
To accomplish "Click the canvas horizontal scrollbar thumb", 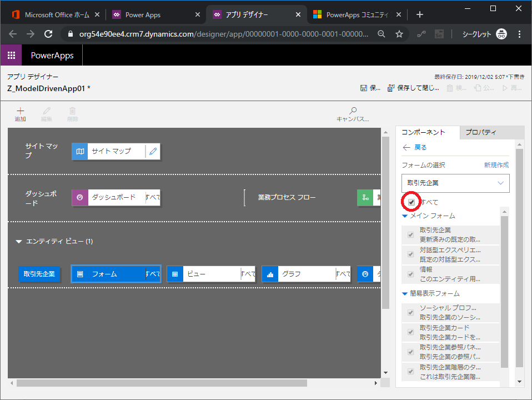I will (x=162, y=383).
